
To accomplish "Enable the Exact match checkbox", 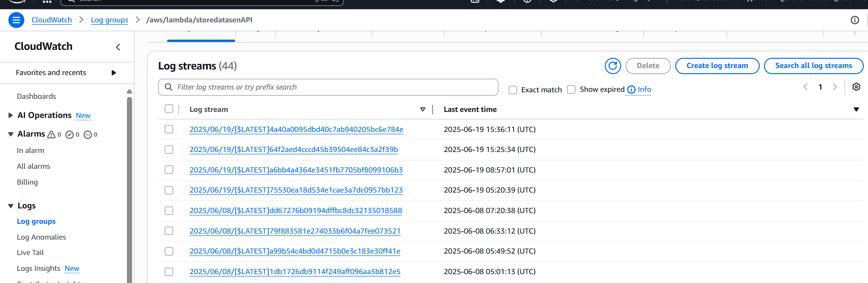I will tap(513, 90).
